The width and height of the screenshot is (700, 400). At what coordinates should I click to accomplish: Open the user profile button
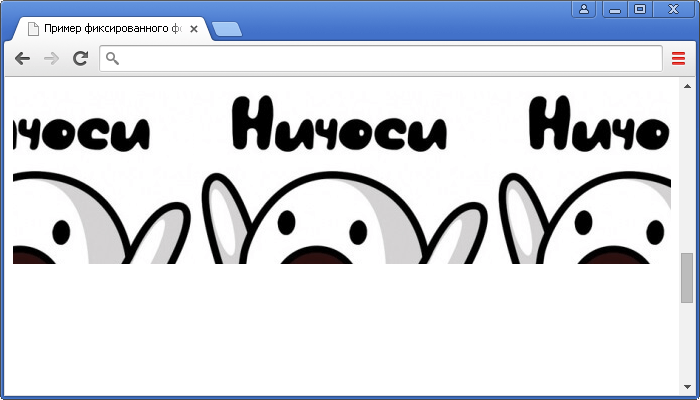[583, 9]
